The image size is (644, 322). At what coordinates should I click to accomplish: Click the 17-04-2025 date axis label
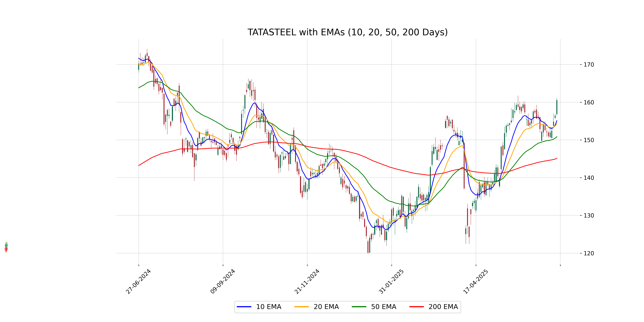(x=475, y=282)
